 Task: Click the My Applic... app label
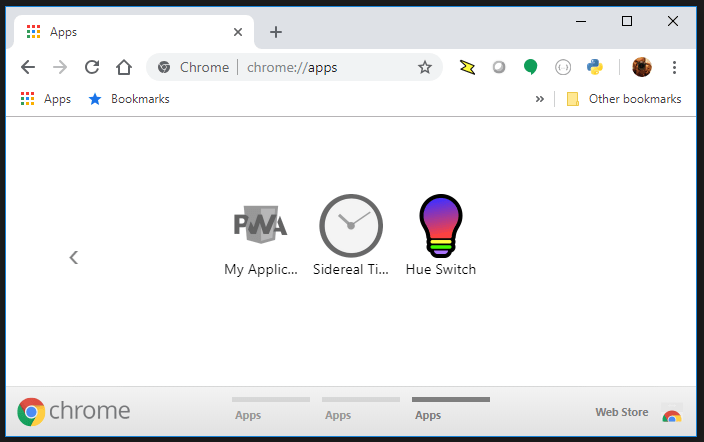click(261, 270)
